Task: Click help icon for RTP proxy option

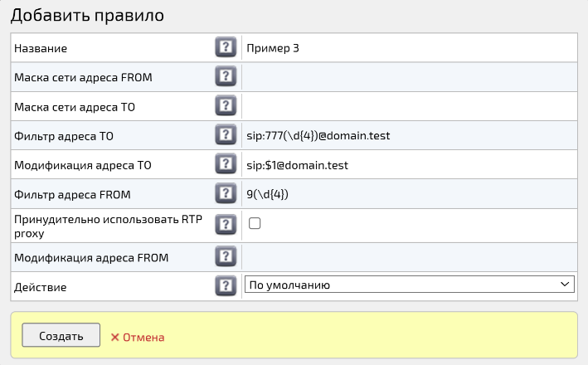Action: click(x=226, y=223)
